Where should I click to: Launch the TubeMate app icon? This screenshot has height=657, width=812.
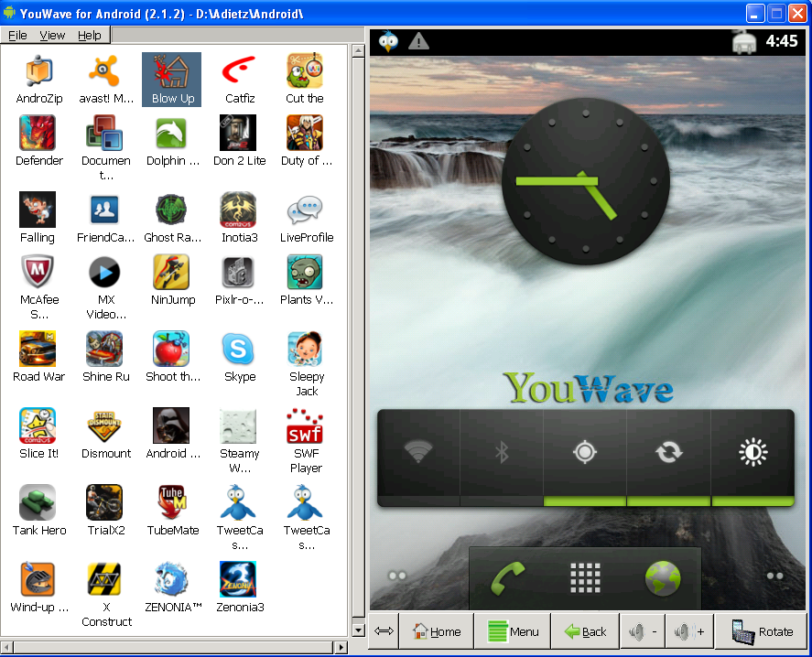(x=171, y=502)
